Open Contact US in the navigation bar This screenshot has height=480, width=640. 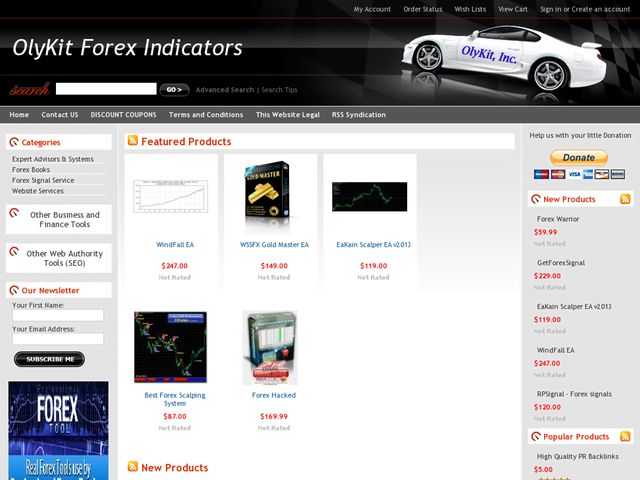tap(60, 115)
